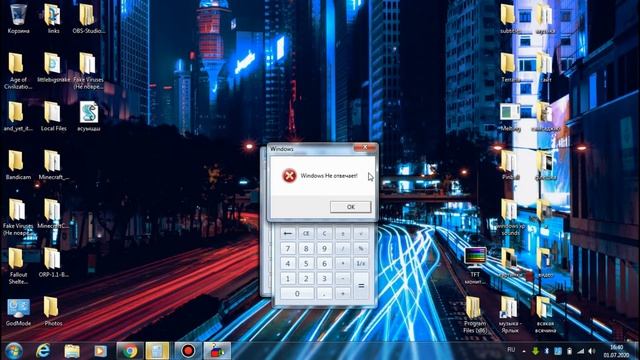Select the Terraria folder icon
The height and width of the screenshot is (360, 640).
point(509,68)
